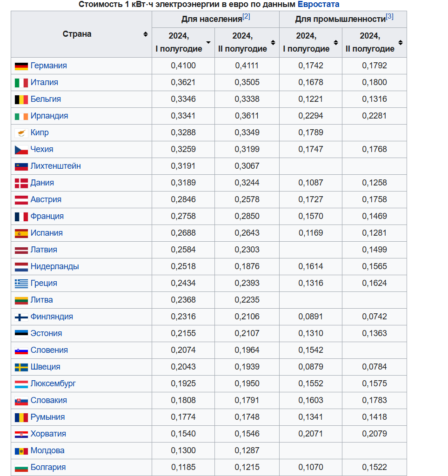
Task: Click the Denmark flag icon
Action: point(21,183)
